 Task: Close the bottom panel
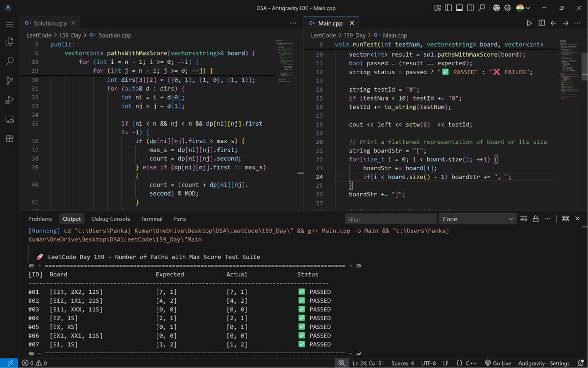tap(577, 219)
